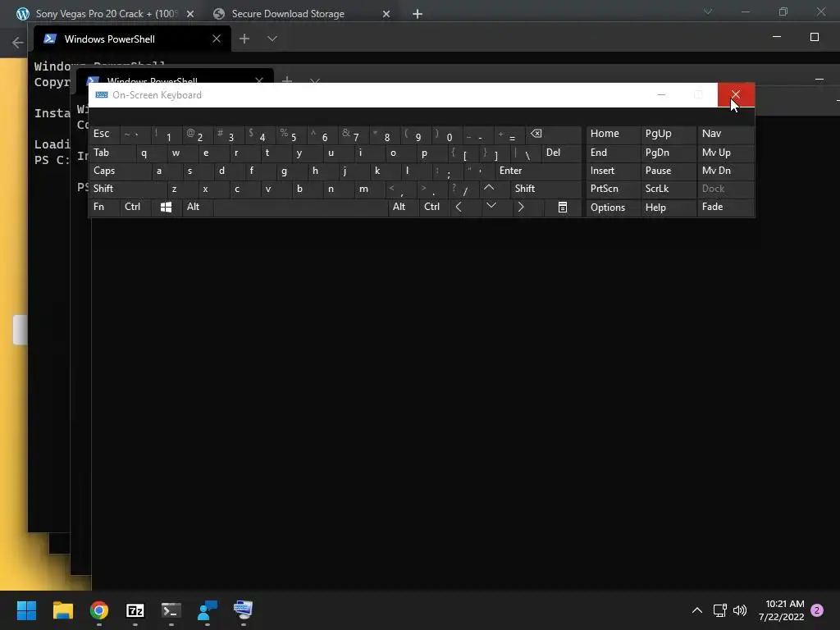The height and width of the screenshot is (630, 840).
Task: Click the Nav key on keyboard
Action: [x=725, y=135]
